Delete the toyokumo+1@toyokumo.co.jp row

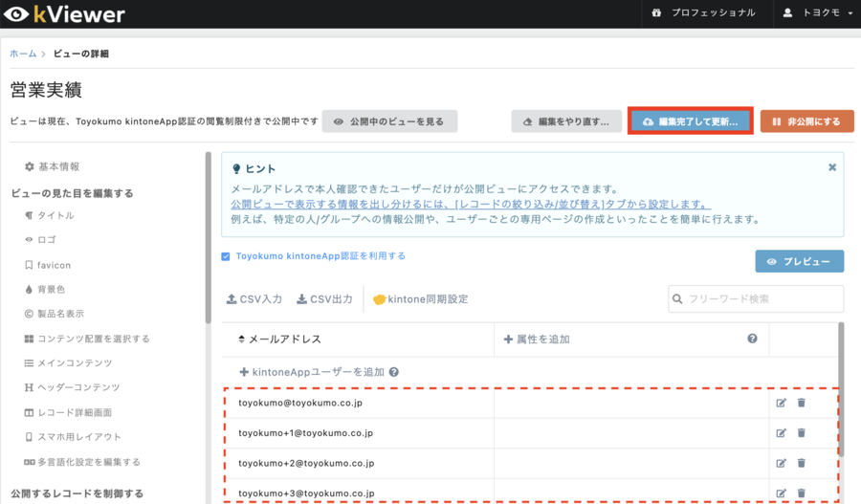(x=801, y=433)
